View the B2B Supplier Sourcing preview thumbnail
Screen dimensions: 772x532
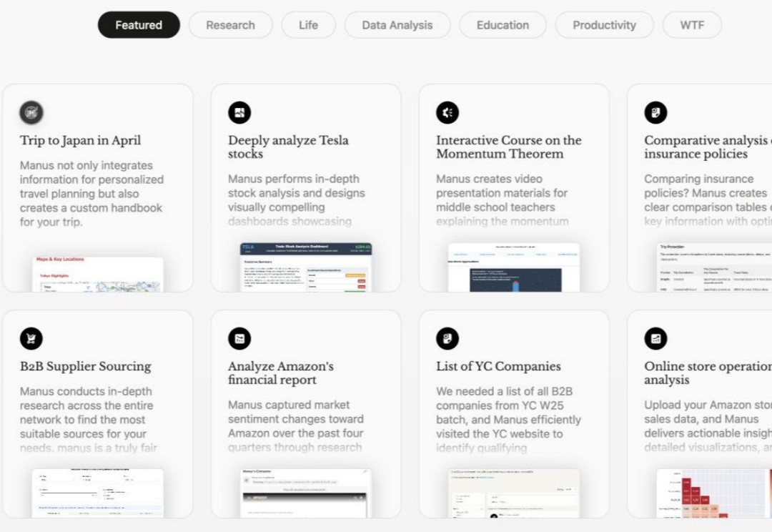click(x=97, y=493)
